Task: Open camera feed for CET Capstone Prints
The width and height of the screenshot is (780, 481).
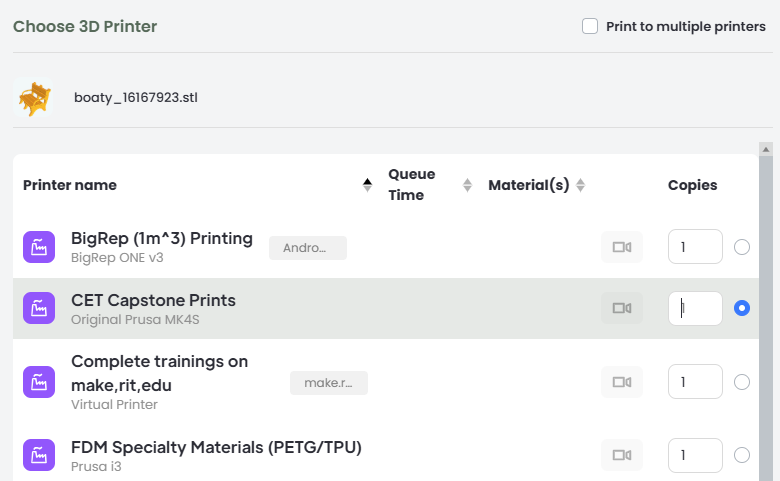Action: [x=622, y=308]
